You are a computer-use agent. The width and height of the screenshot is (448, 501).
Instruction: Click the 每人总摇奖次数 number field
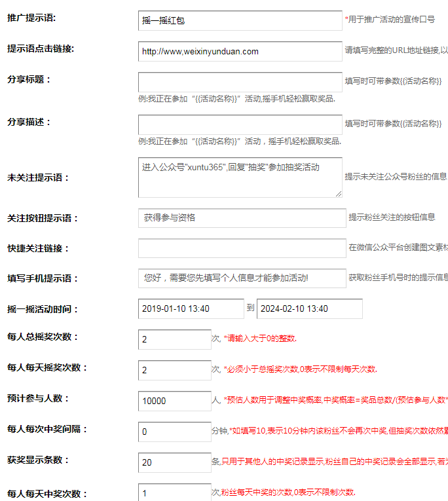pos(174,339)
